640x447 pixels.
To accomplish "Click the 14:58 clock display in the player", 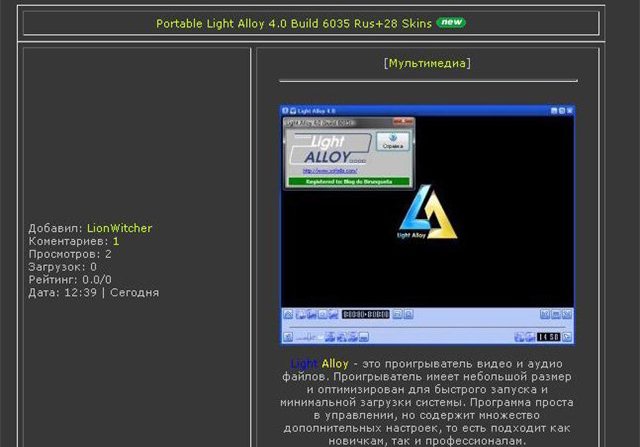I will tap(548, 337).
